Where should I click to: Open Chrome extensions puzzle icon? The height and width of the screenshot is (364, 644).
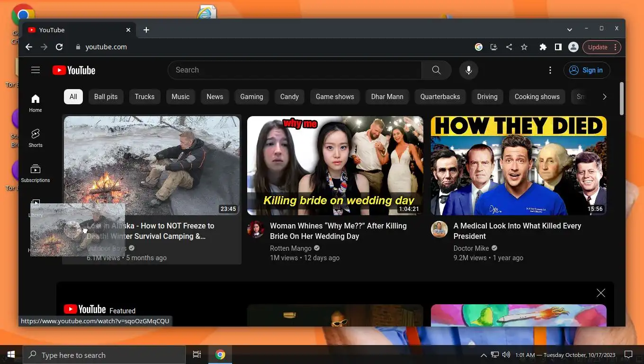pos(543,47)
